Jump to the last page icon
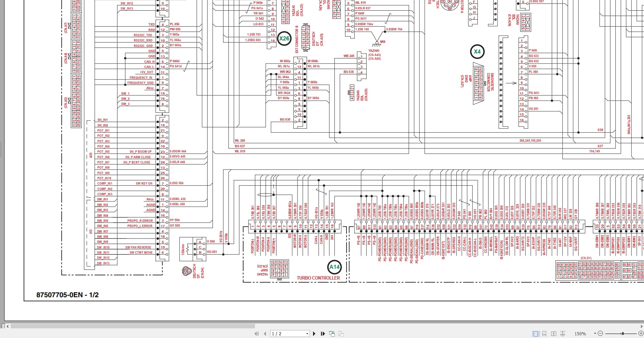 tap(323, 334)
